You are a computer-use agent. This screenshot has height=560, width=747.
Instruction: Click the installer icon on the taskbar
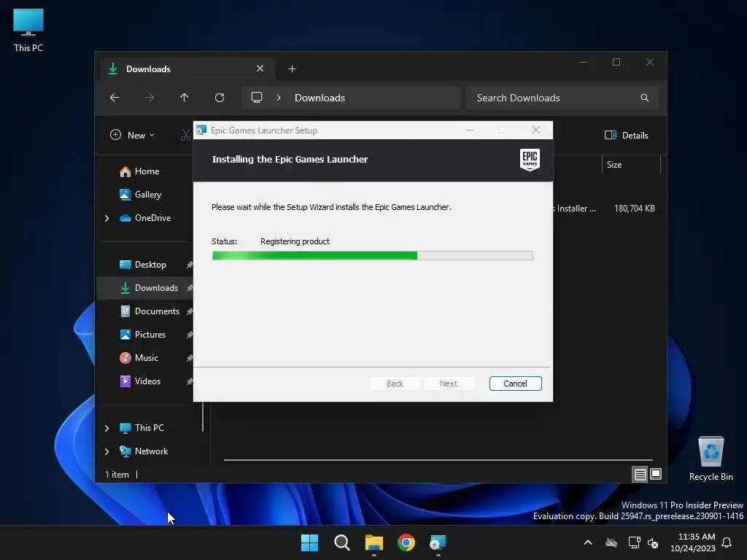pyautogui.click(x=438, y=542)
